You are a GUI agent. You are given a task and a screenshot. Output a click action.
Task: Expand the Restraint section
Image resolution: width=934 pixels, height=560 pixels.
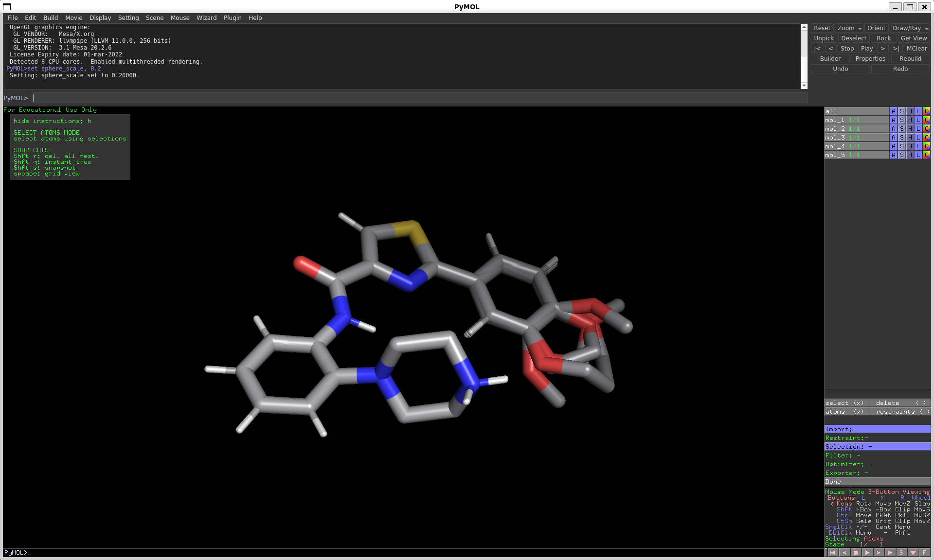click(878, 438)
